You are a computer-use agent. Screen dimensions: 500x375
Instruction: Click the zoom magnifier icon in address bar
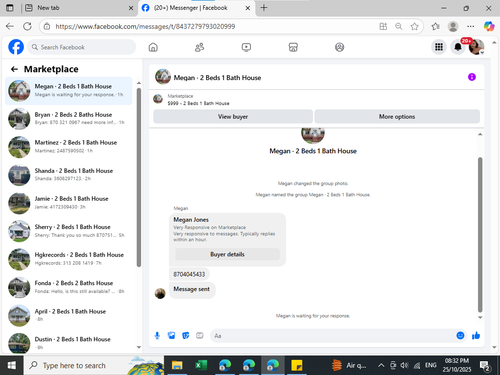tap(399, 26)
